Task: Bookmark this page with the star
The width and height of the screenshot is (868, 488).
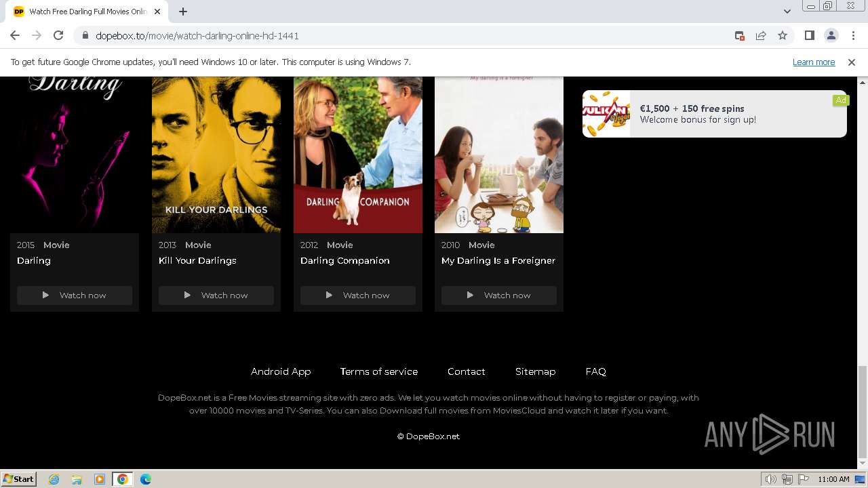Action: tap(783, 36)
